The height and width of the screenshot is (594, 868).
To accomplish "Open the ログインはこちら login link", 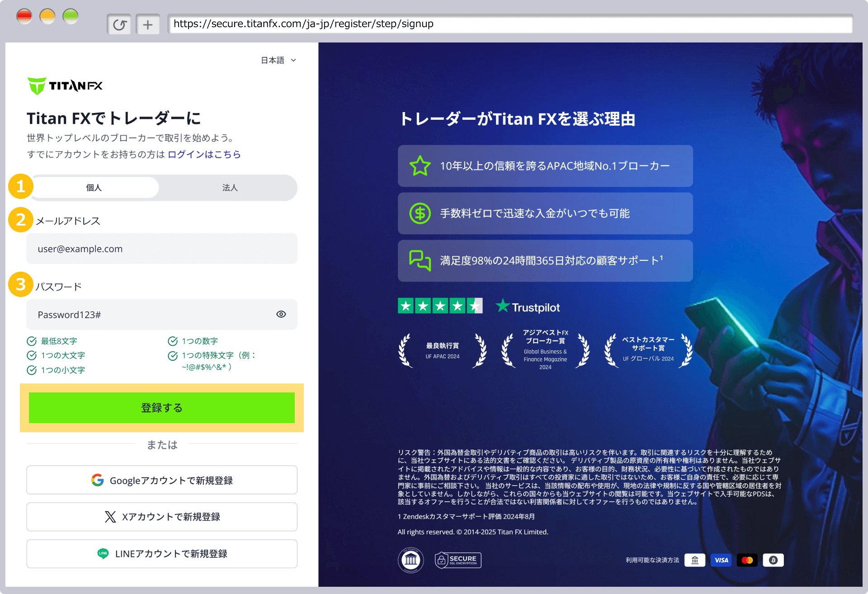I will click(204, 154).
